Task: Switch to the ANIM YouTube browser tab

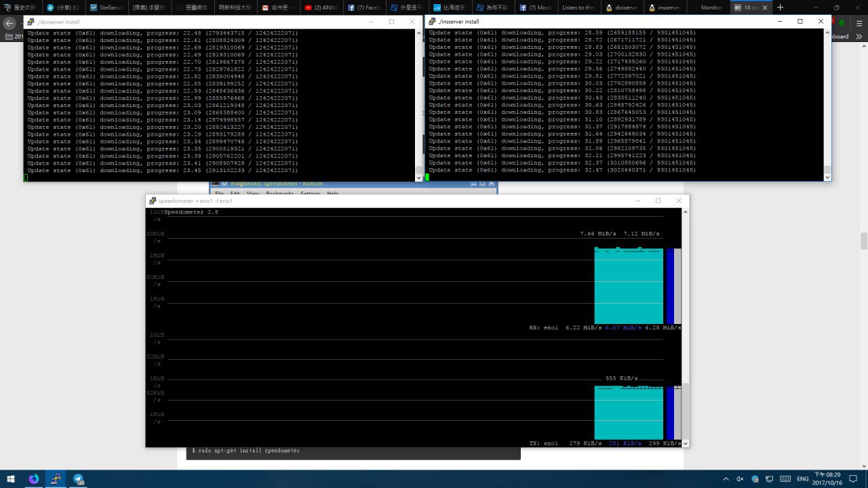Action: [322, 7]
